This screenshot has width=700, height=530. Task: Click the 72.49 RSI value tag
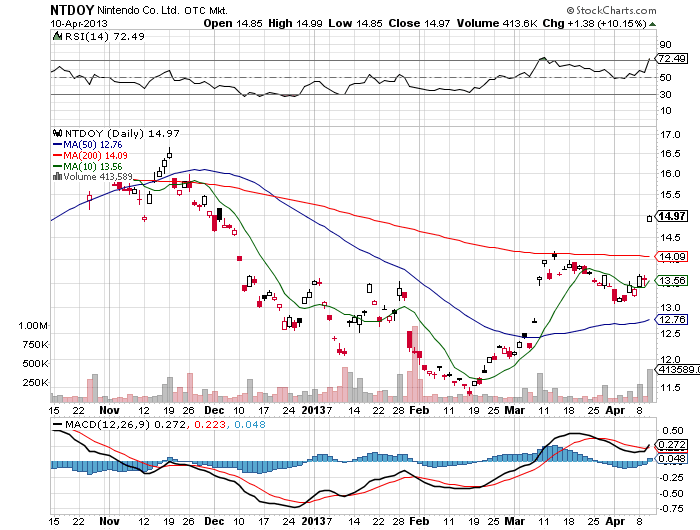671,58
